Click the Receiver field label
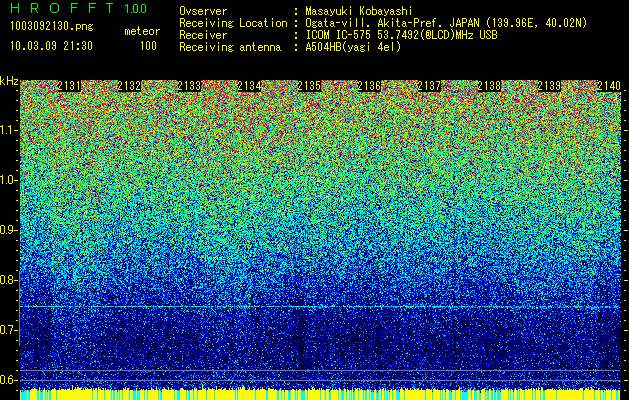The height and width of the screenshot is (400, 629). coord(203,35)
